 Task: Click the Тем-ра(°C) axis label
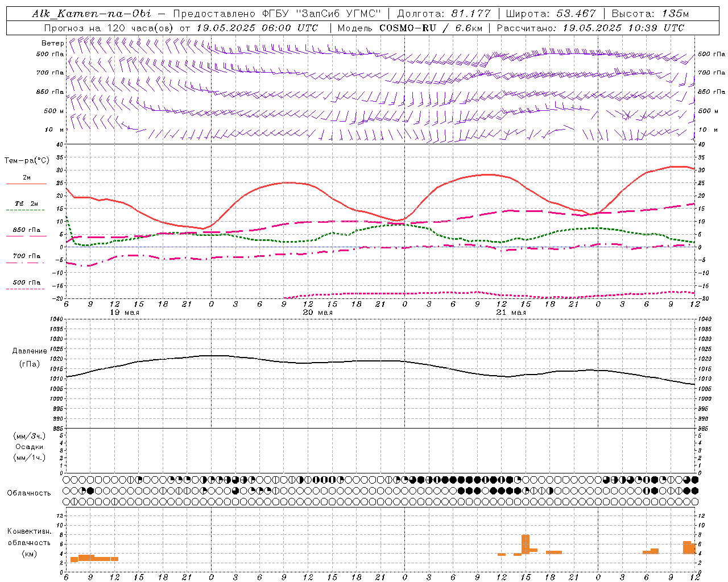tap(27, 161)
